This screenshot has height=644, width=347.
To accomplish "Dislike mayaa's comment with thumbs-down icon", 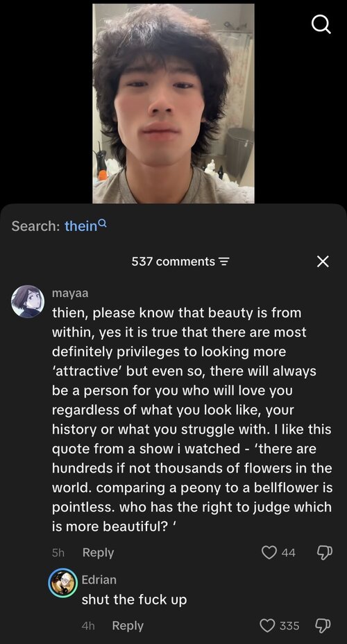I will point(324,552).
